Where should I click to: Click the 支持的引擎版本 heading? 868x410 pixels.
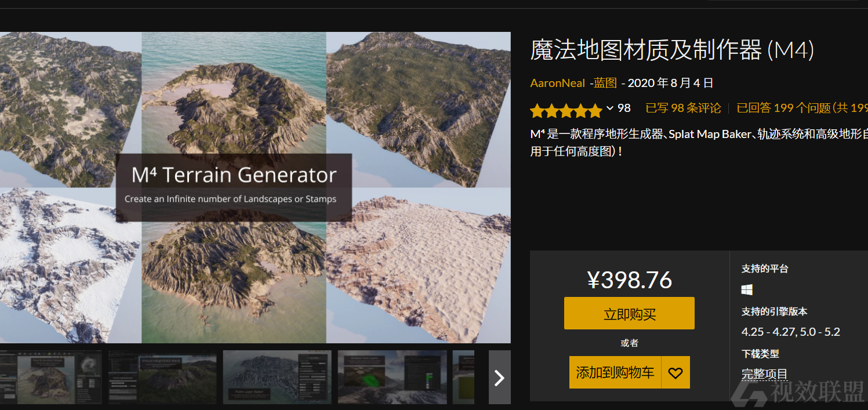[x=774, y=311]
